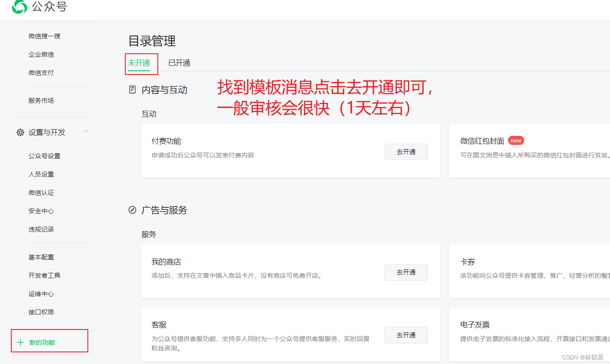Click the 我的商店 card title
This screenshot has height=364, width=610.
pos(166,262)
